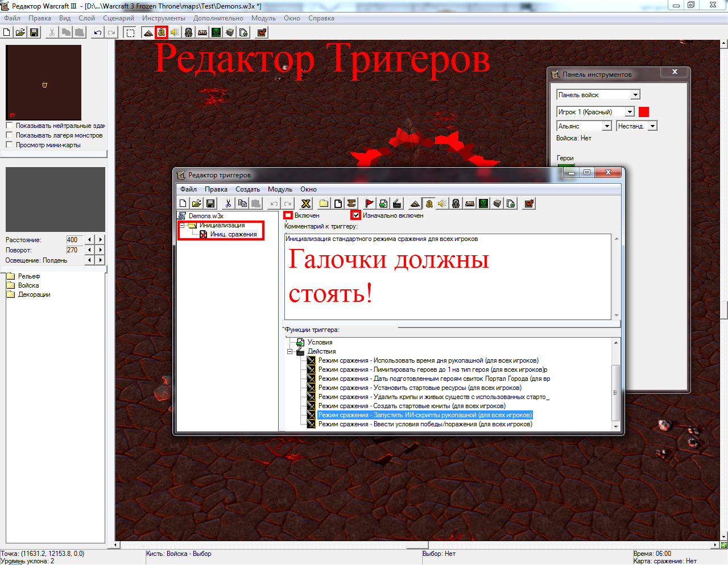Viewport: 728px width, 565px height.
Task: Open 'Слой' menu in main window
Action: 86,18
